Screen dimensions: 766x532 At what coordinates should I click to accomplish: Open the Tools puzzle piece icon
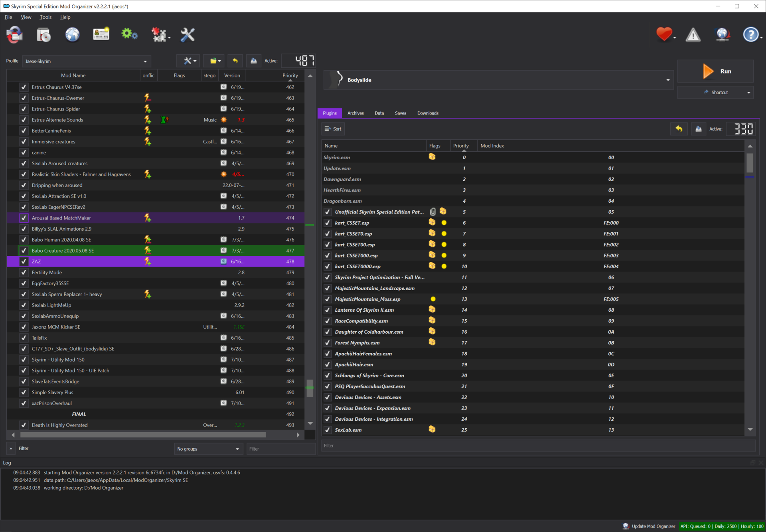159,35
